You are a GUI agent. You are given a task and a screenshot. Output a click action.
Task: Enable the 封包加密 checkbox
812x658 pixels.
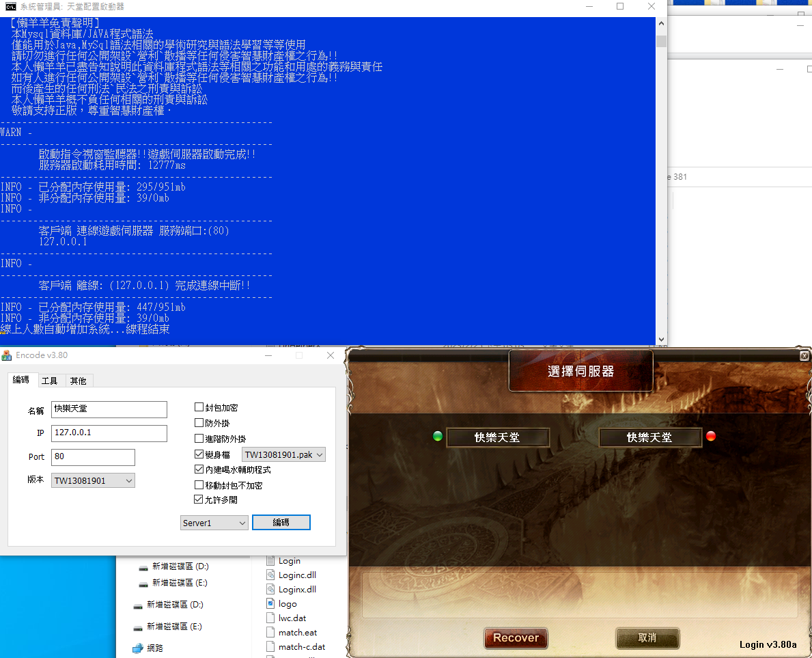[x=199, y=407]
